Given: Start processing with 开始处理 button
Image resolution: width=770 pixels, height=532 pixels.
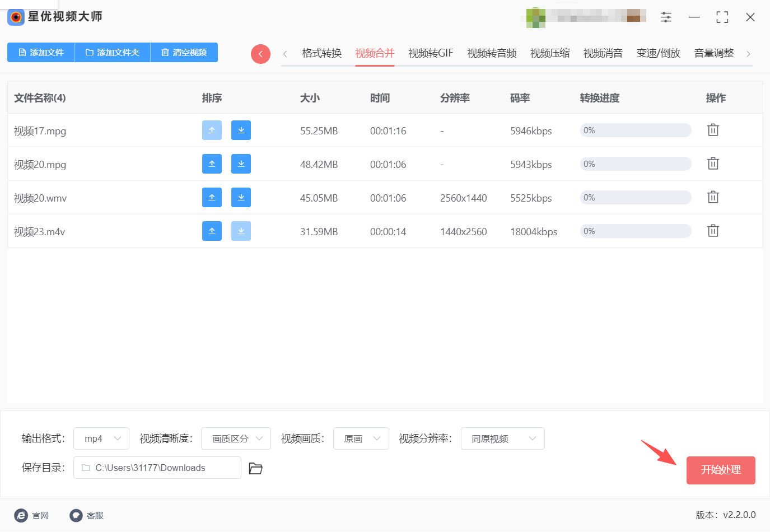Looking at the screenshot, I should [721, 470].
